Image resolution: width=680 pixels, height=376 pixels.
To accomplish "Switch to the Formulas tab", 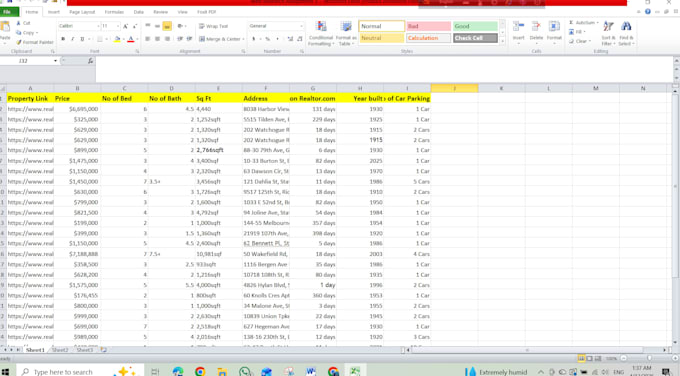I will click(x=114, y=12).
